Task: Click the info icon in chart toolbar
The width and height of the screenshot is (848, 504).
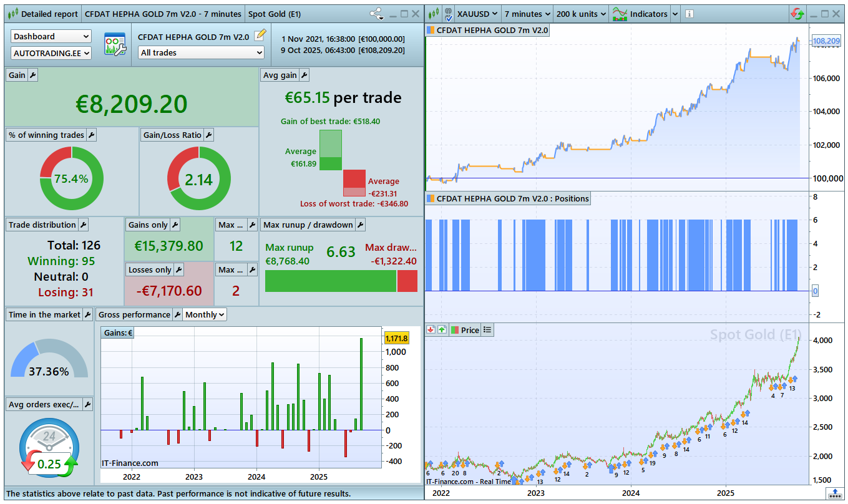Action: [689, 14]
